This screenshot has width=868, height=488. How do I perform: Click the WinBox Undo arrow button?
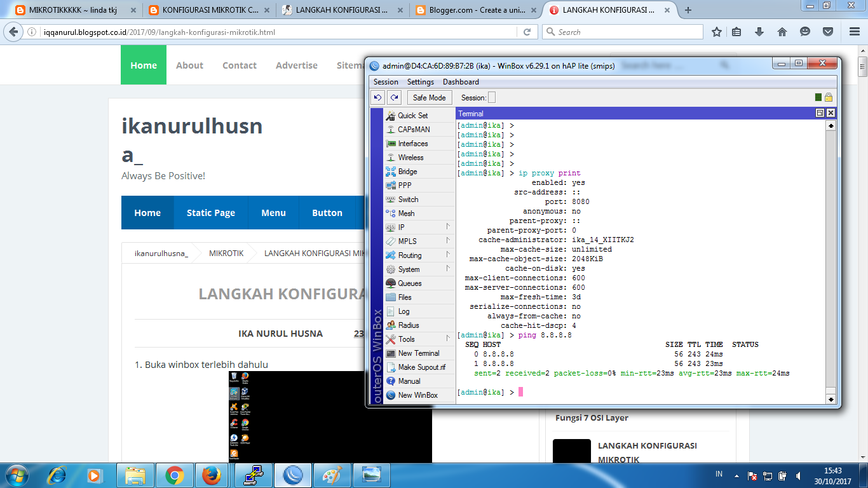click(378, 97)
